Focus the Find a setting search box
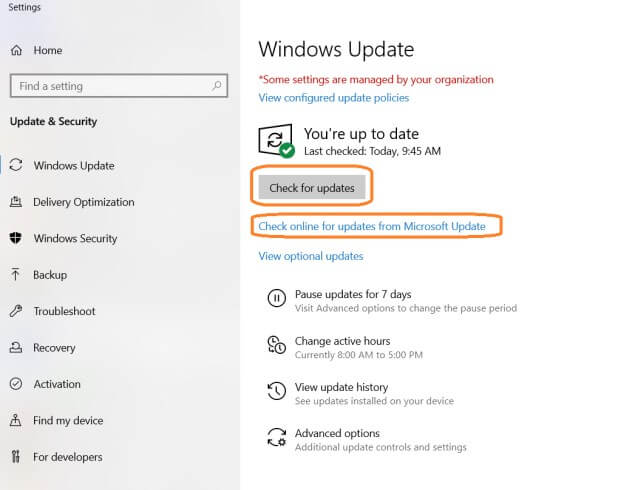Screen dimensions: 620x490 point(110,86)
